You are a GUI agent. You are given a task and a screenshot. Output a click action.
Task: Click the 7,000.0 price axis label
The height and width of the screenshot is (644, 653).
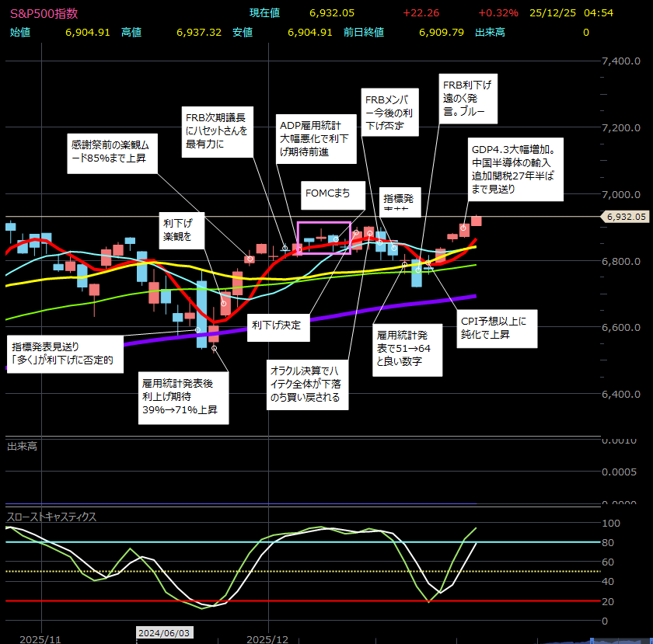click(624, 194)
